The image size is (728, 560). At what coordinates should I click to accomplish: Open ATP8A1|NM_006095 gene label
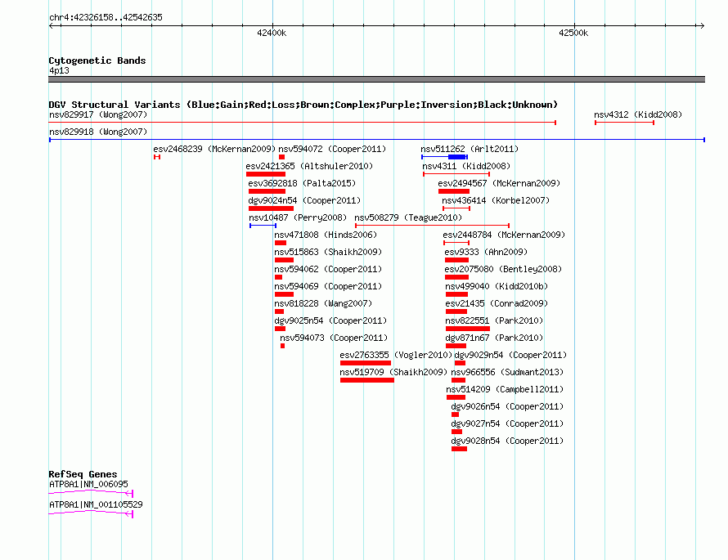pyautogui.click(x=88, y=484)
